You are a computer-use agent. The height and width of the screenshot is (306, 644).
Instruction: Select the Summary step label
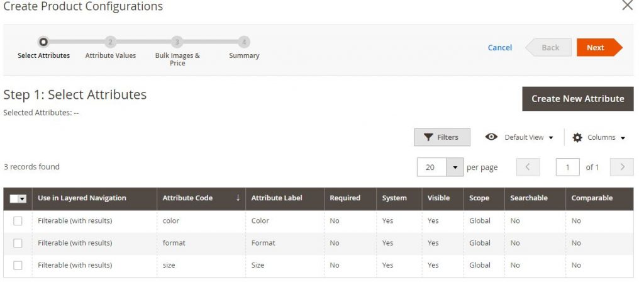pyautogui.click(x=244, y=55)
